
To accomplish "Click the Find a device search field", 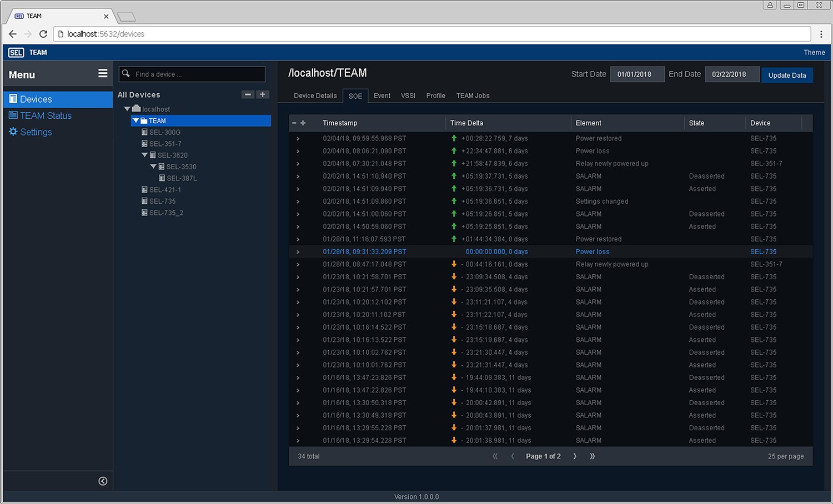I will (192, 74).
